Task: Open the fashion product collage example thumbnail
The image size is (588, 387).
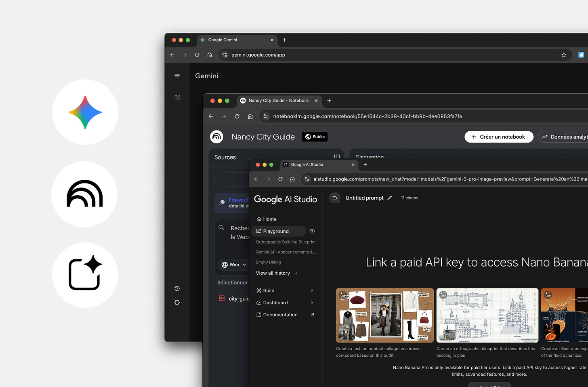Action: [385, 315]
